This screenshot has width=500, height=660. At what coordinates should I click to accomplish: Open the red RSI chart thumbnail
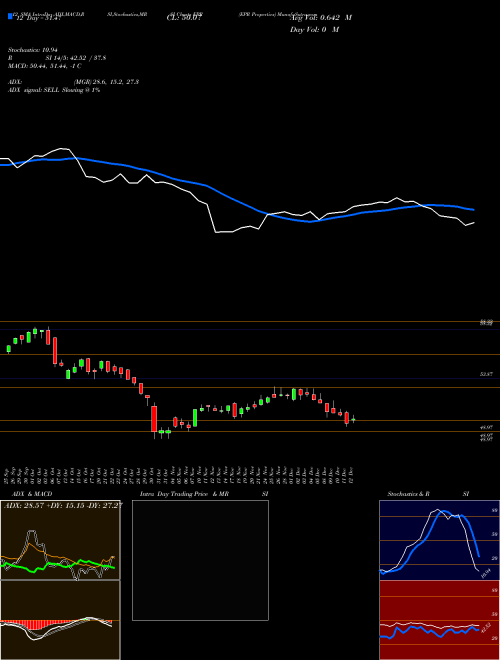439,620
